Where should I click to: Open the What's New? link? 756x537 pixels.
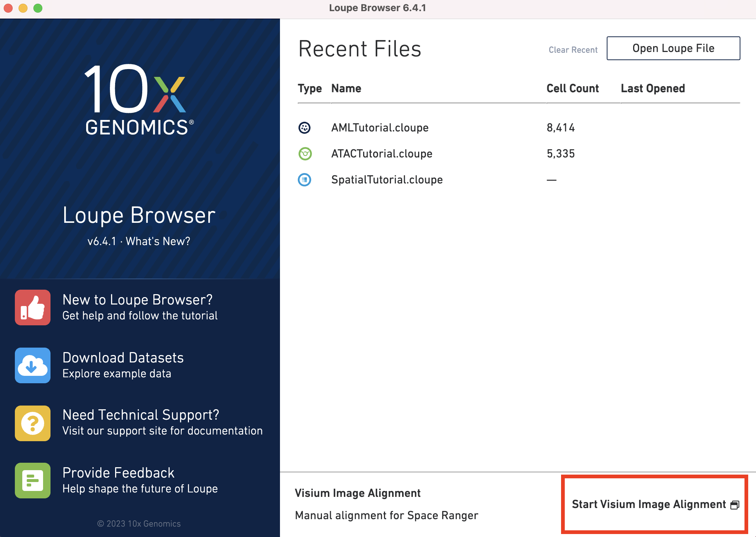coord(158,241)
